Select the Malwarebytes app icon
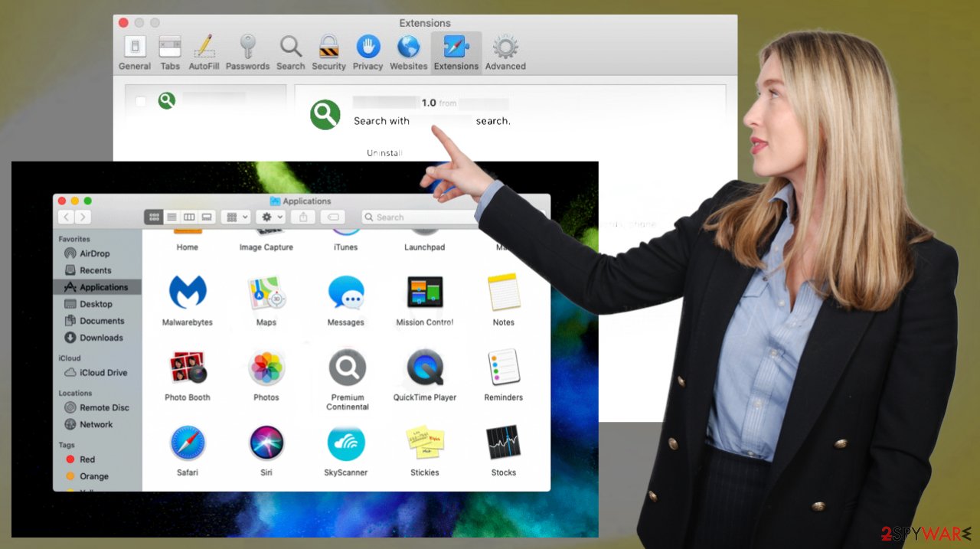The height and width of the screenshot is (549, 980). [188, 292]
